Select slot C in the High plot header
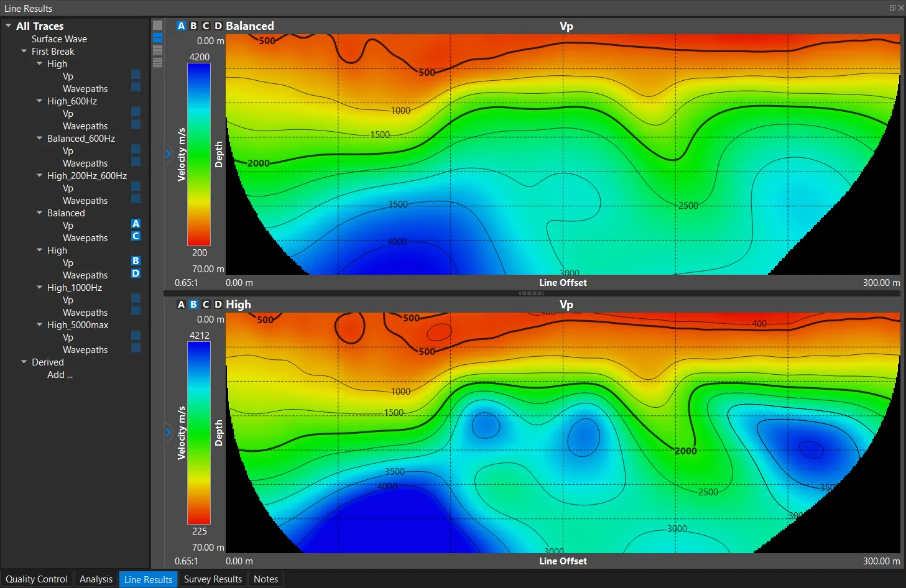Screen dimensions: 906x588 click(x=206, y=305)
